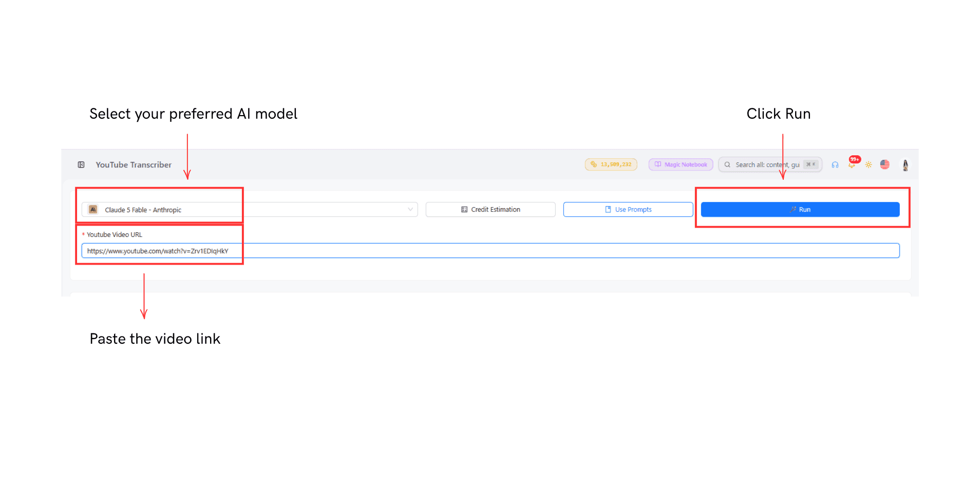
Task: Click the Youtube Video URL input field
Action: click(x=491, y=251)
